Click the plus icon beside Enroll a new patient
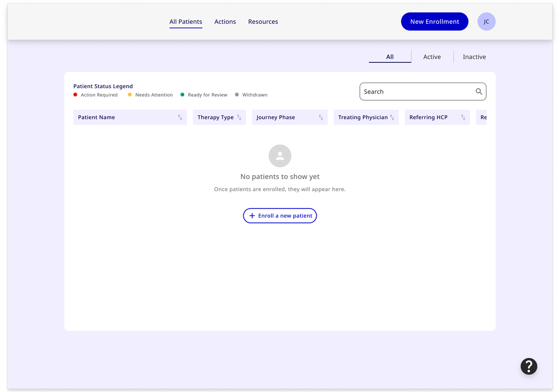This screenshot has height=392, width=560. pyautogui.click(x=252, y=216)
